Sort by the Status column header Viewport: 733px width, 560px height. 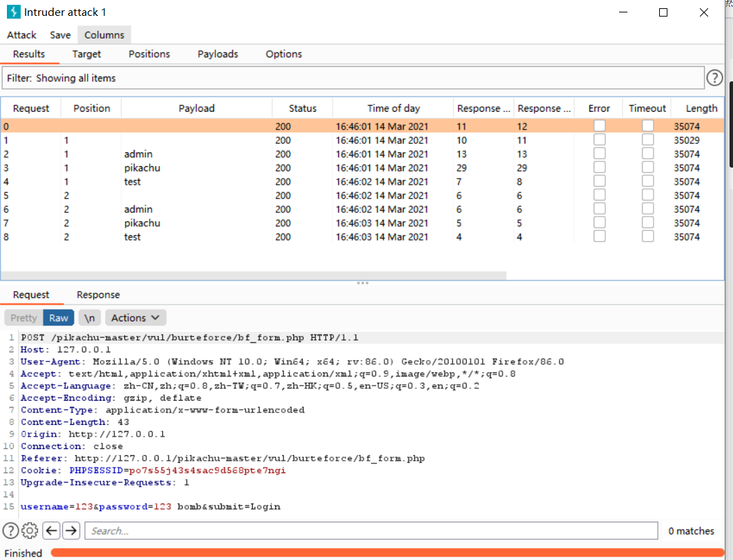(x=302, y=108)
